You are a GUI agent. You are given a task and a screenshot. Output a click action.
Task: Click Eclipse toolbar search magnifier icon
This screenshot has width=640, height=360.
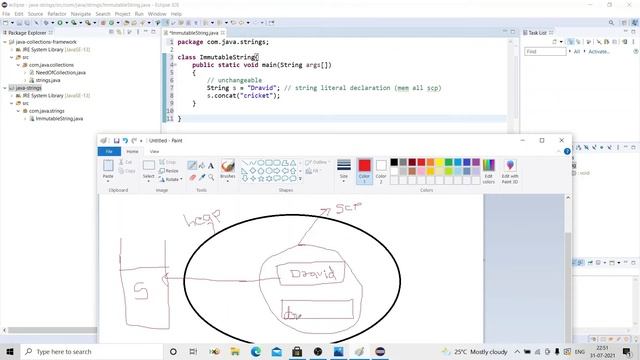coord(611,23)
